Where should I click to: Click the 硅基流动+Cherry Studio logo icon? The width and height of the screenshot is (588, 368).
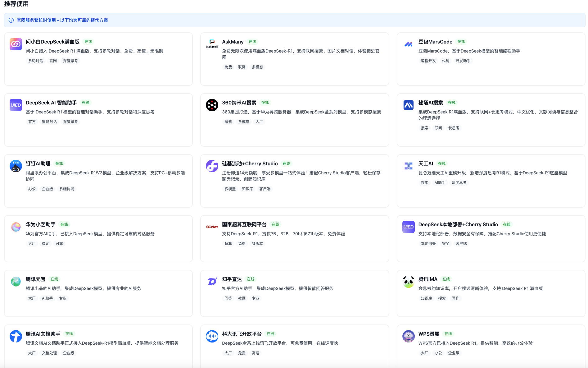(x=212, y=166)
